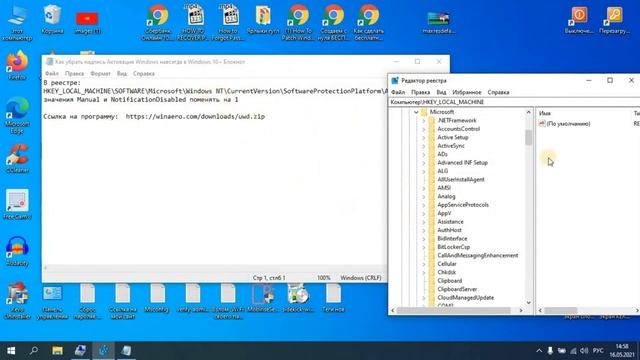
Task: Click the registry tree scroll down arrow
Action: click(x=529, y=302)
